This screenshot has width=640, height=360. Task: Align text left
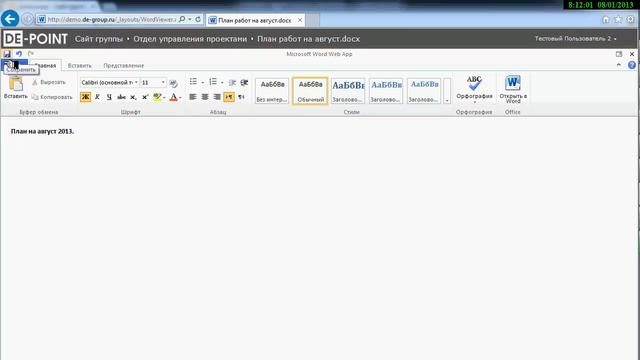(x=193, y=97)
